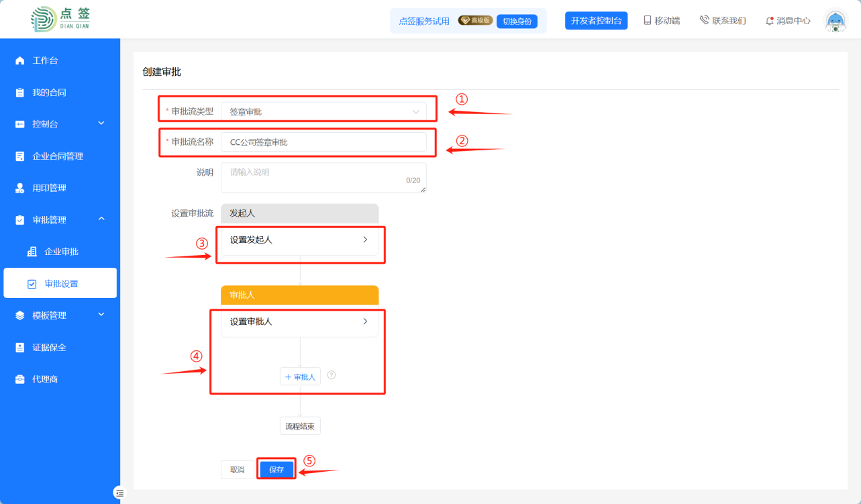This screenshot has width=861, height=504.
Task: Click the 保存 button
Action: click(276, 470)
